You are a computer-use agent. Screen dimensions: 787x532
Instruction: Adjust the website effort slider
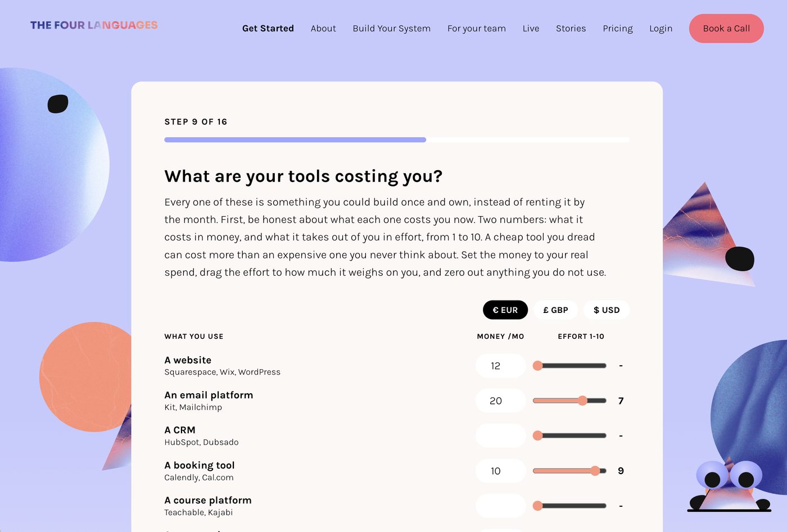click(x=570, y=366)
